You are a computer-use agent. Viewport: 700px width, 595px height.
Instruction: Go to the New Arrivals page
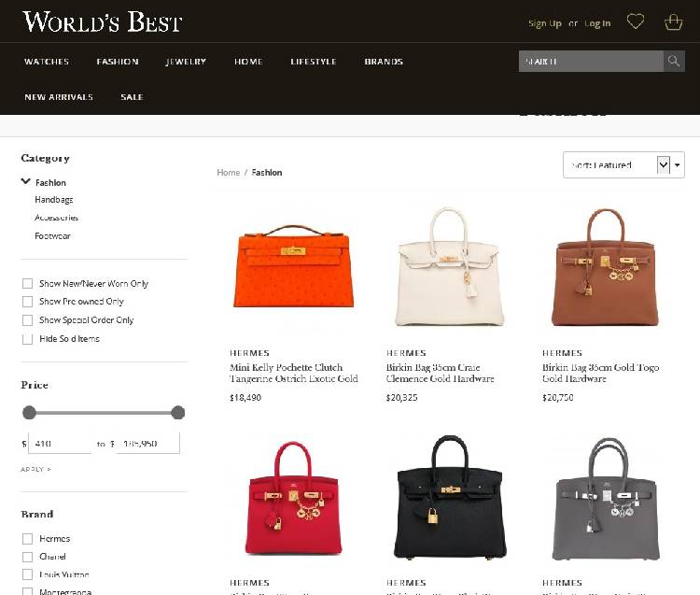pyautogui.click(x=59, y=97)
